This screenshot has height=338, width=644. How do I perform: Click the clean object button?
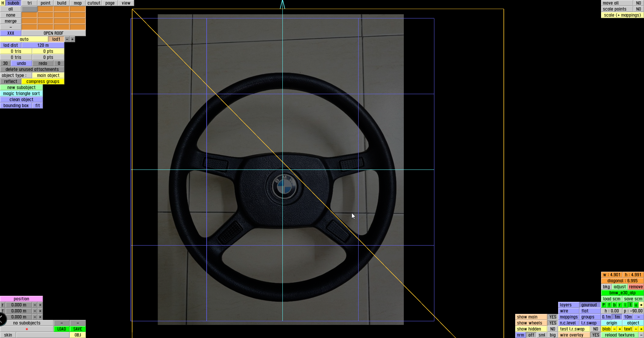21,99
